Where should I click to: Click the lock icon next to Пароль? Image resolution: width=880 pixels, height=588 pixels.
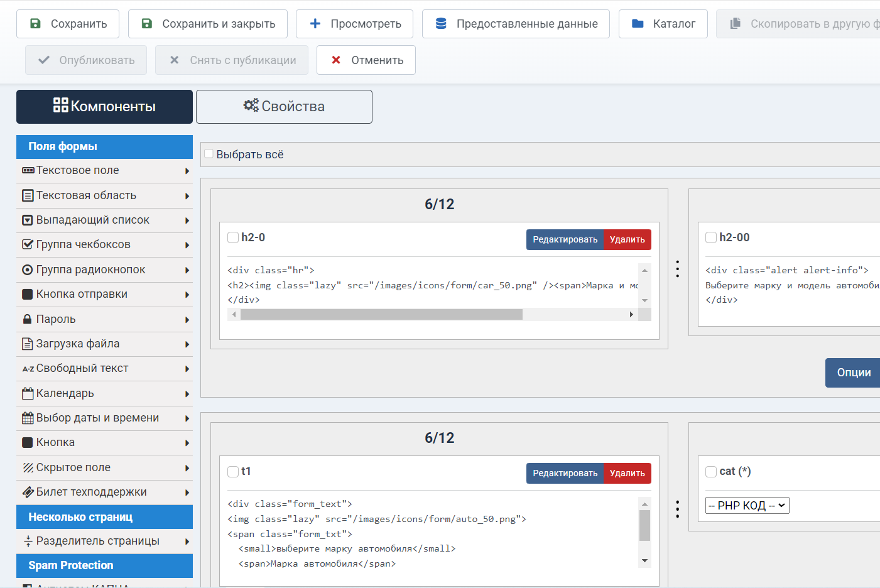coord(28,319)
